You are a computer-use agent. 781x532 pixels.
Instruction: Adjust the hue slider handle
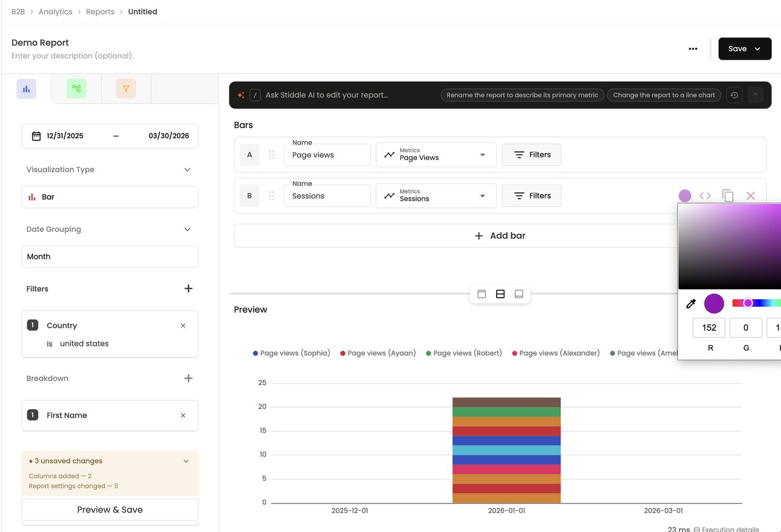coord(748,303)
